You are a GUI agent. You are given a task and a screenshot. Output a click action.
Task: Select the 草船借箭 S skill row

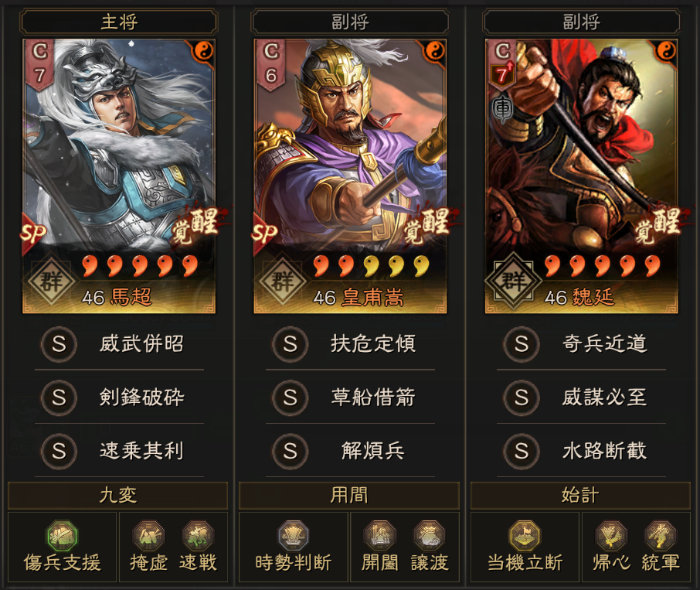click(350, 397)
